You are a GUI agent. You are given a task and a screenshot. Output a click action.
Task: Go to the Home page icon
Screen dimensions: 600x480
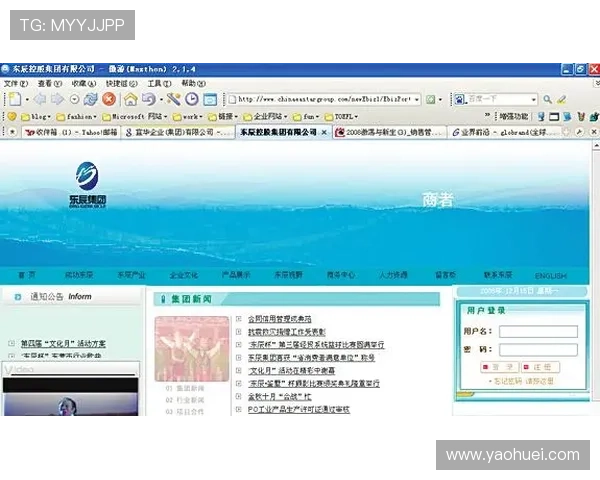tap(130, 100)
